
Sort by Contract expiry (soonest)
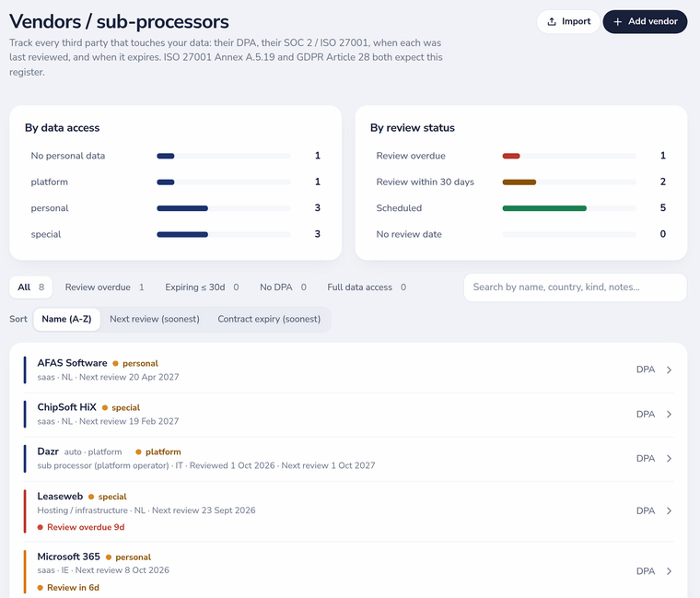coord(269,320)
